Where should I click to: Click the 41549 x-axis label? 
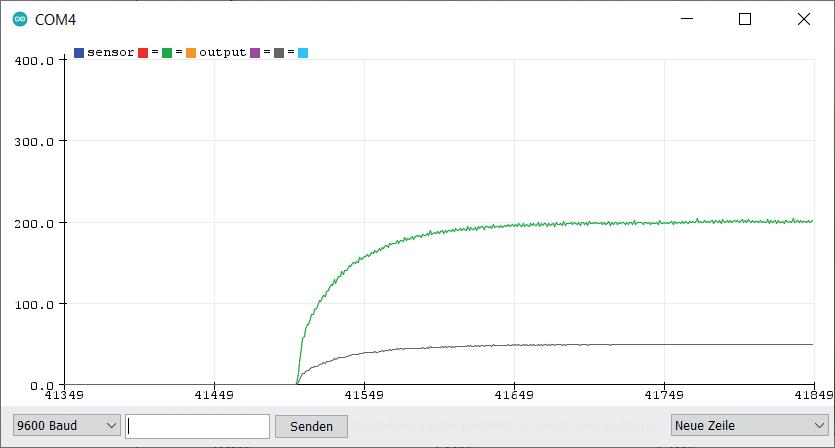pyautogui.click(x=364, y=395)
